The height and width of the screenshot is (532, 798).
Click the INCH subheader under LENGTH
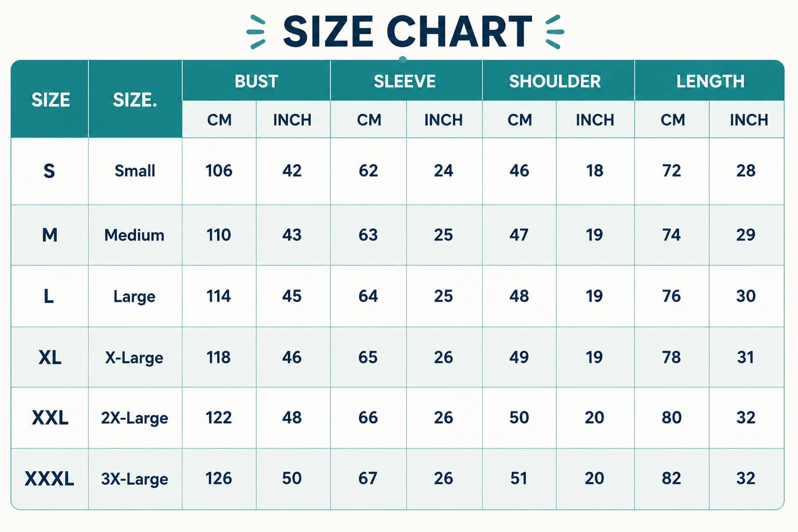click(749, 120)
